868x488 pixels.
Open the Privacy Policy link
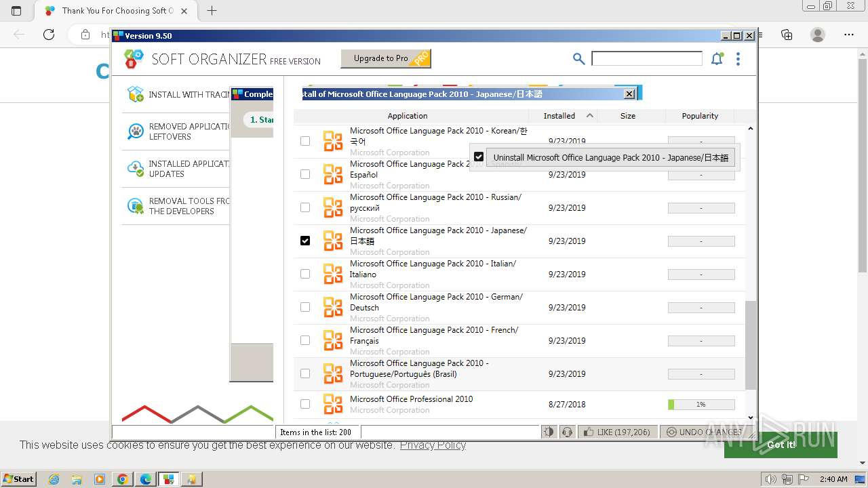tap(433, 445)
